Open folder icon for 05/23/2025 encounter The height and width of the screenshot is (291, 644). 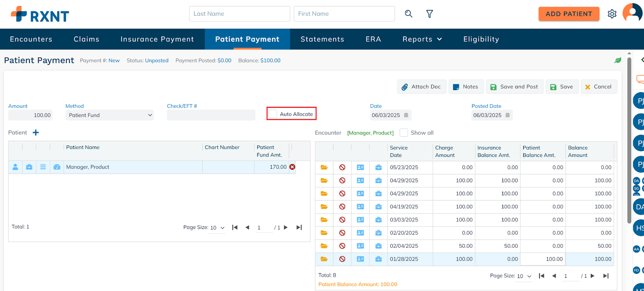[x=324, y=167]
